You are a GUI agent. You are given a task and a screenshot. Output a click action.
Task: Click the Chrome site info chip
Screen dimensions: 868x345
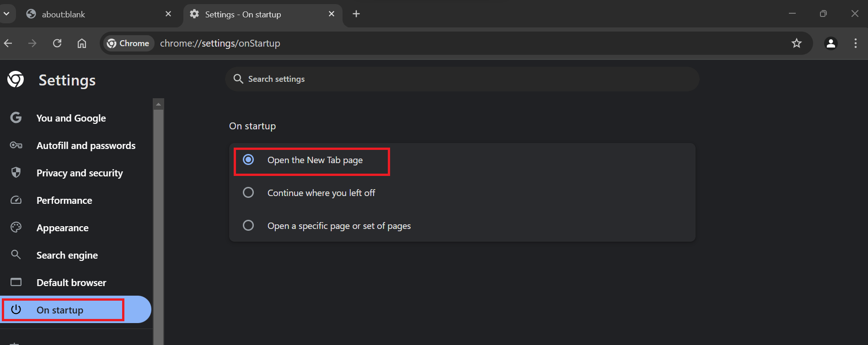click(128, 43)
